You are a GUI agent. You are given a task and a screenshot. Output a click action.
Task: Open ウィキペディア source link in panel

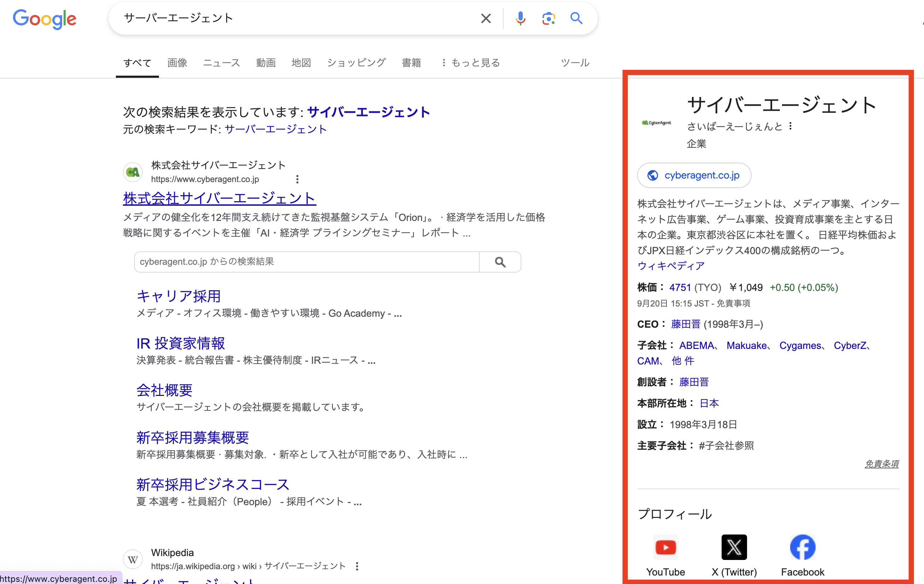click(671, 266)
